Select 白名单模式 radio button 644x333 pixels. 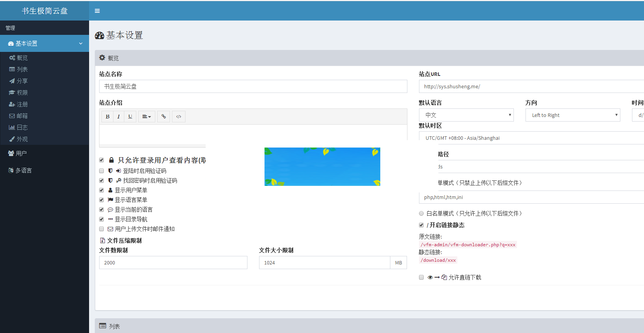(x=421, y=213)
